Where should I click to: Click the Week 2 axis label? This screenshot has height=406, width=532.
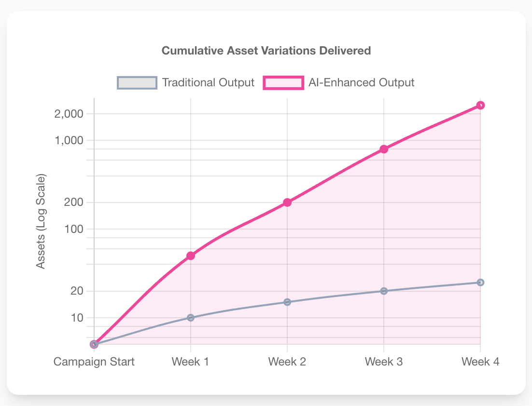tap(287, 362)
